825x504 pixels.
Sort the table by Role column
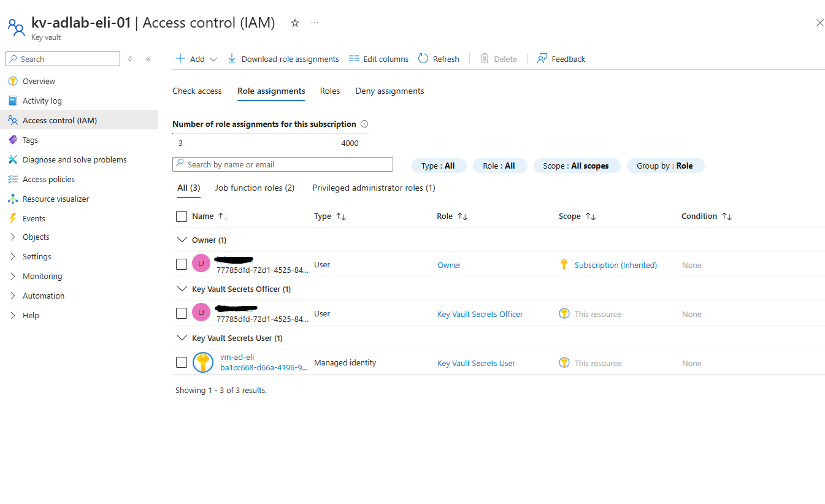452,216
